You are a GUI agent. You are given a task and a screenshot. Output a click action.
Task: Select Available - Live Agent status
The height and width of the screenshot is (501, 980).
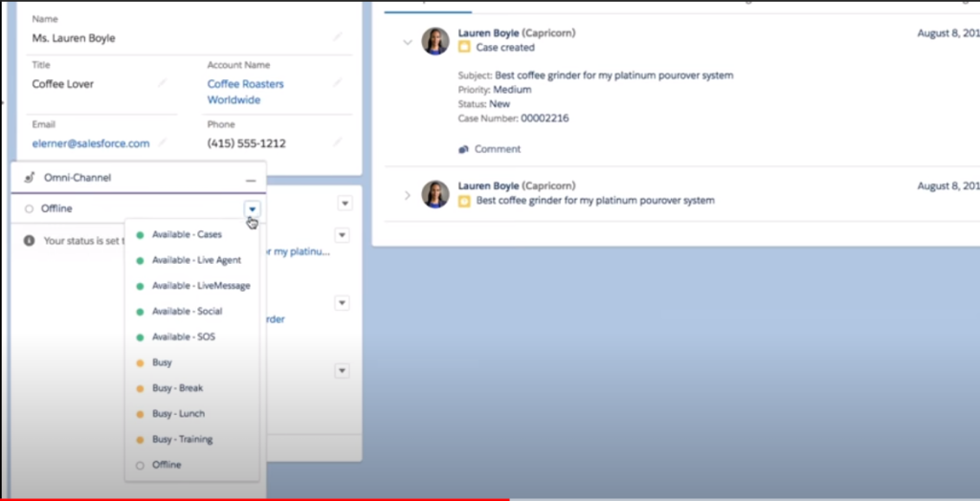[x=195, y=260]
